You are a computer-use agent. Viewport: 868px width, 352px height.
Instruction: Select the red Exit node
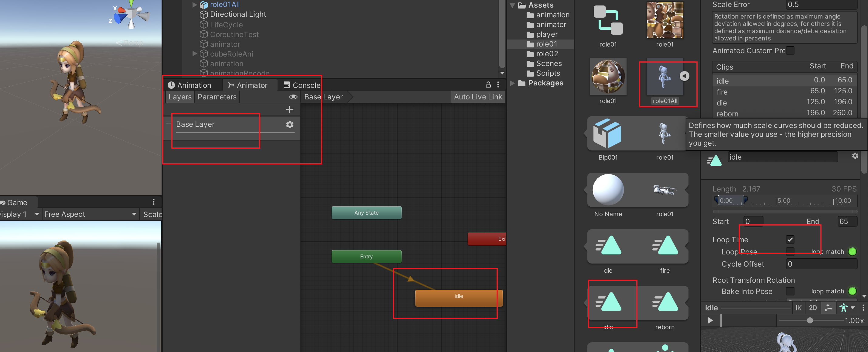click(487, 239)
